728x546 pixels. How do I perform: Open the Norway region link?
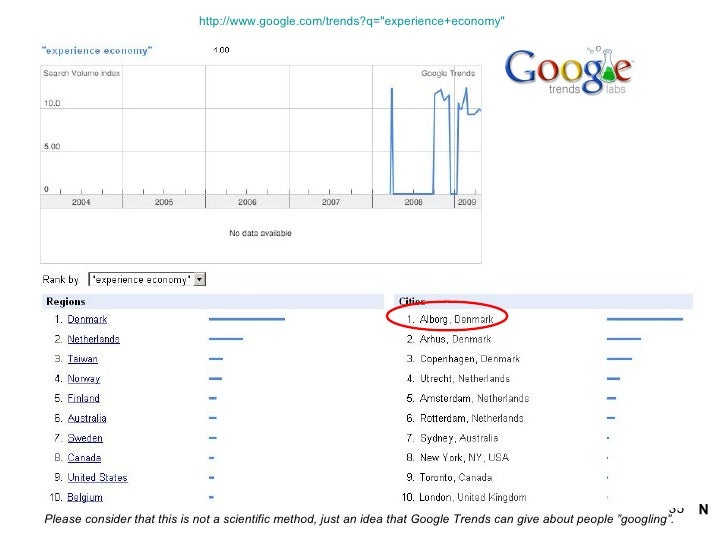tap(84, 379)
